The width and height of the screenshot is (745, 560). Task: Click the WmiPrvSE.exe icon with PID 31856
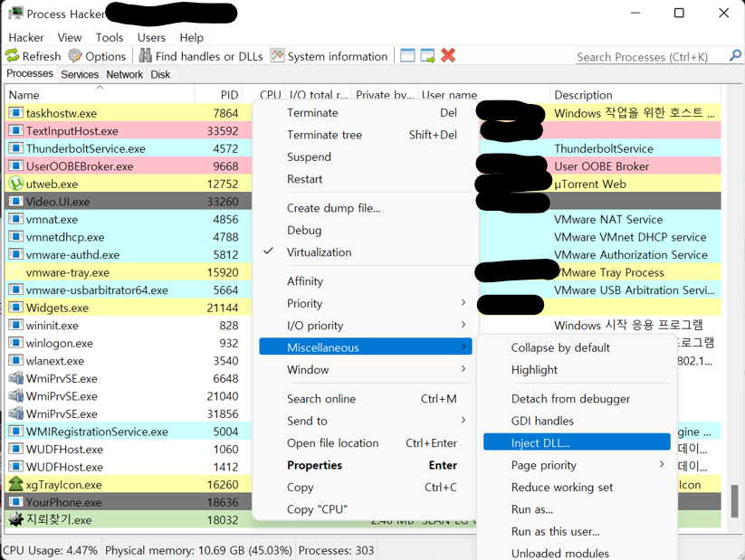pos(15,413)
